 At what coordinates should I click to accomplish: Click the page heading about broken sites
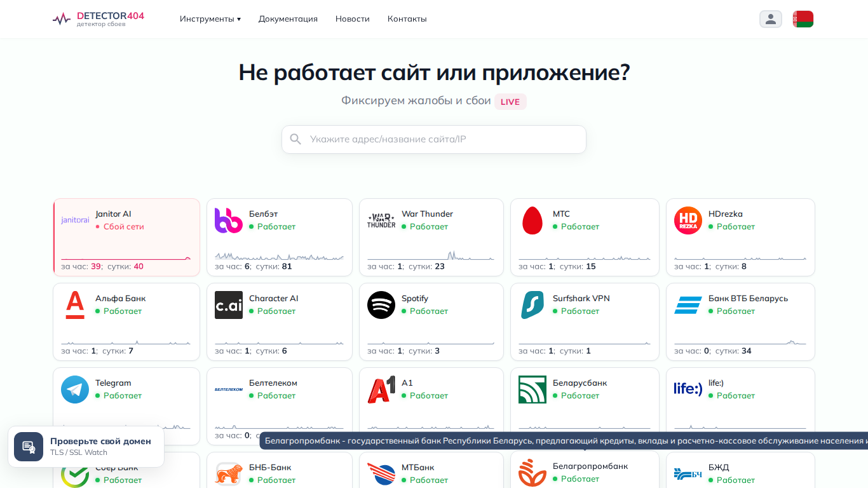434,72
